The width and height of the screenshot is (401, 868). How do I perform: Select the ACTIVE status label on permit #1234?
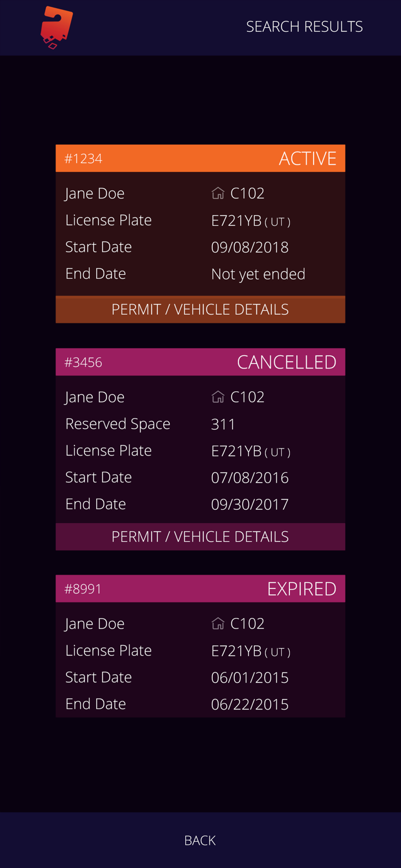pyautogui.click(x=308, y=158)
